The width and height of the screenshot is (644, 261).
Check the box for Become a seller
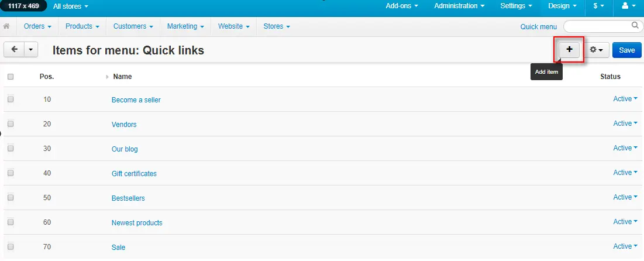(x=11, y=99)
